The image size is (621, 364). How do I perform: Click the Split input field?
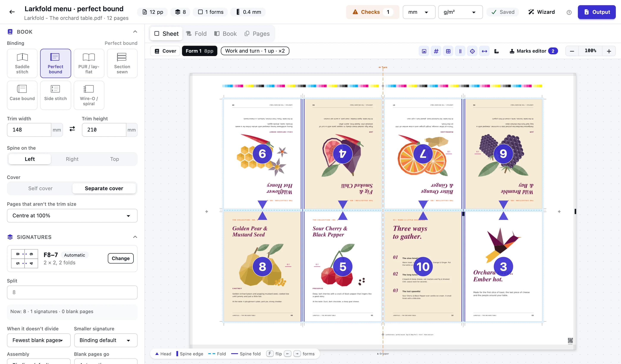click(x=72, y=292)
